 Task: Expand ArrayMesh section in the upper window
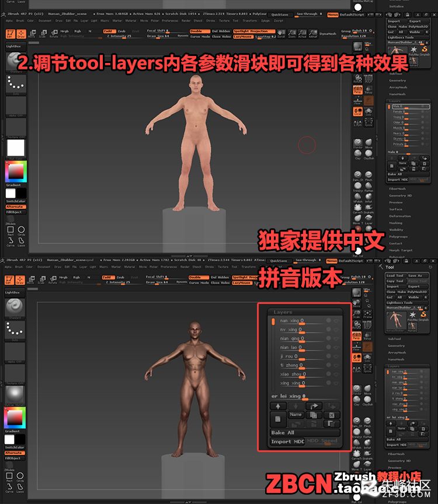click(398, 87)
